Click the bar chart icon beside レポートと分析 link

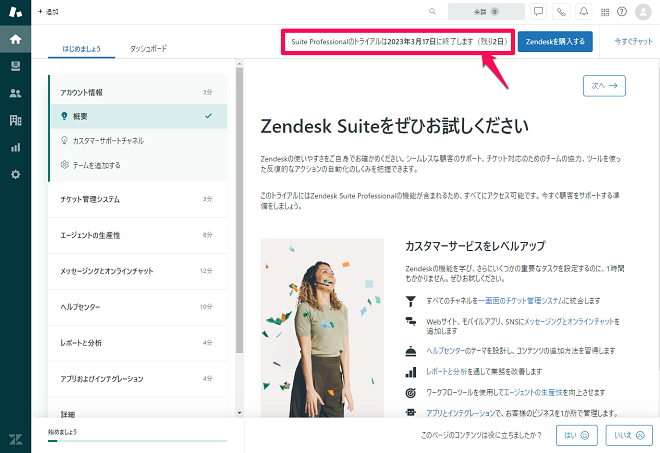[x=410, y=372]
